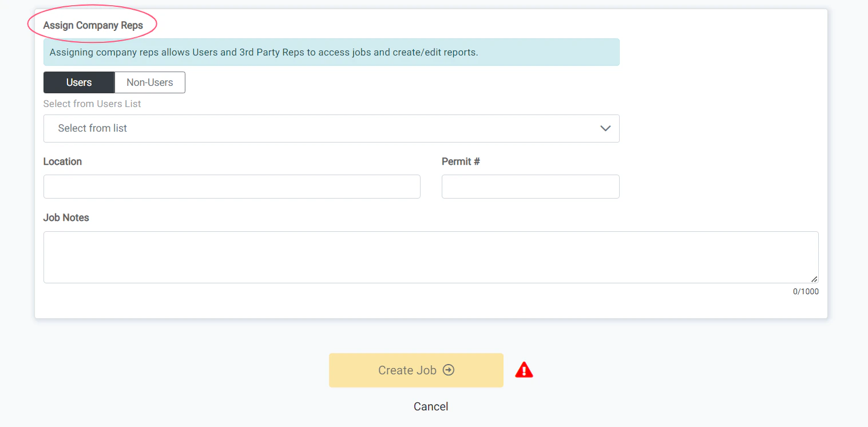Image resolution: width=868 pixels, height=427 pixels.
Task: Click the 0/1000 character counter
Action: tap(806, 291)
